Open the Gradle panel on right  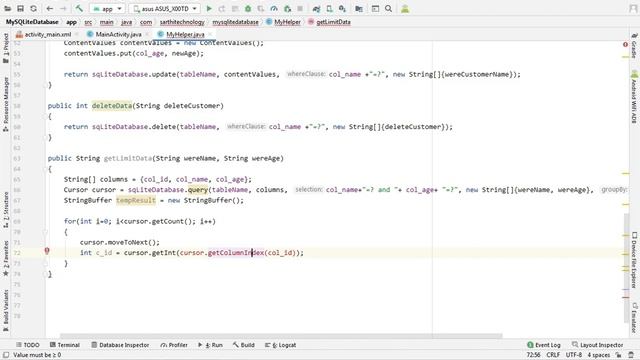click(634, 47)
